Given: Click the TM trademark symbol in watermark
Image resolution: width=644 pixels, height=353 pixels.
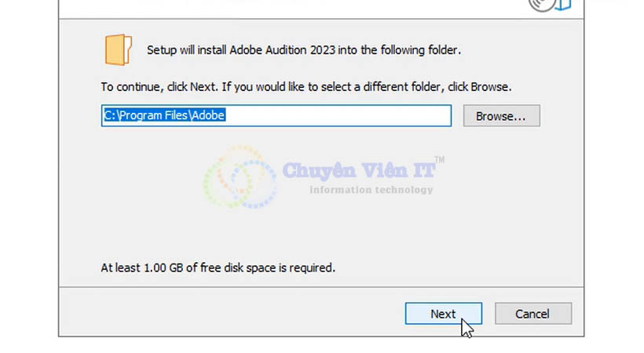Looking at the screenshot, I should coord(440,160).
